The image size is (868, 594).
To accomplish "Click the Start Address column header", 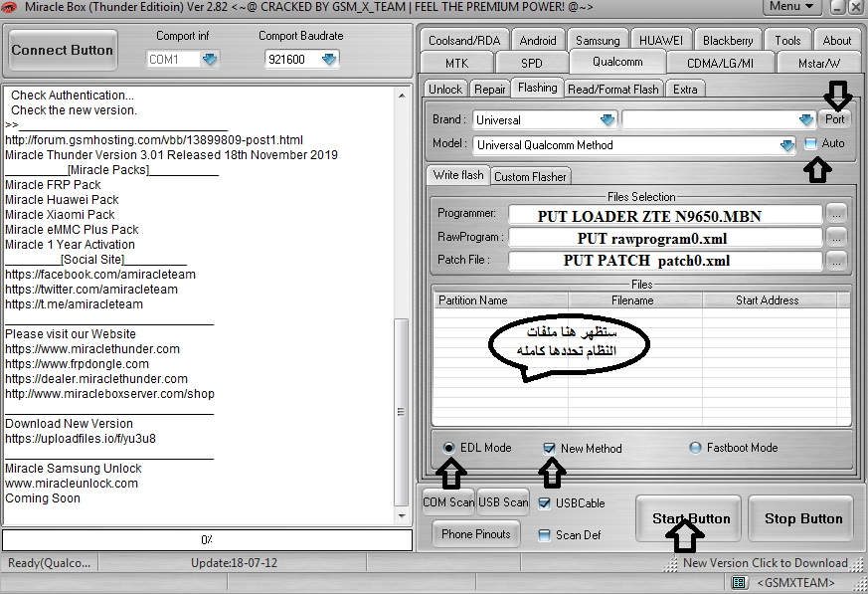I will (x=770, y=300).
